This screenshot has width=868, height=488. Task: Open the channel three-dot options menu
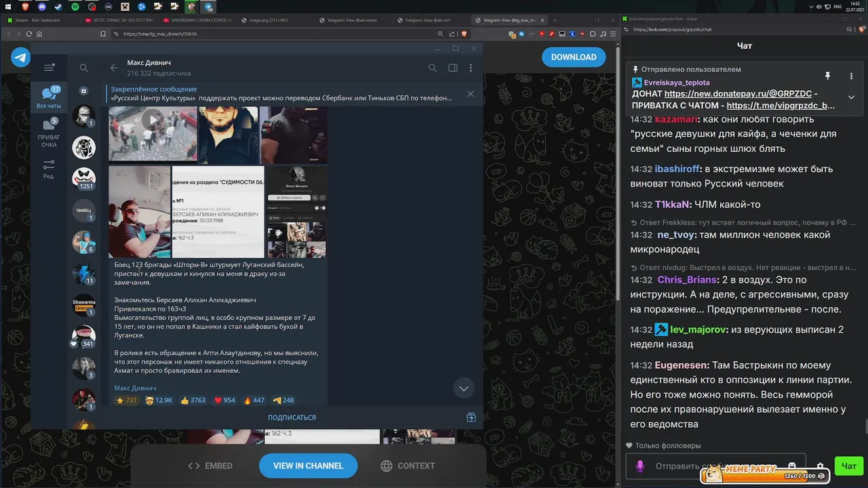pyautogui.click(x=471, y=68)
